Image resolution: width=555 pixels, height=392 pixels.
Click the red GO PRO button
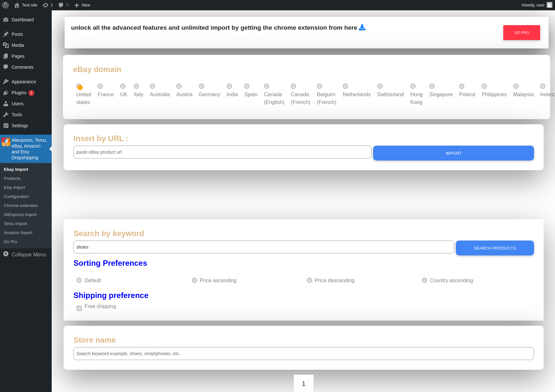pos(521,33)
